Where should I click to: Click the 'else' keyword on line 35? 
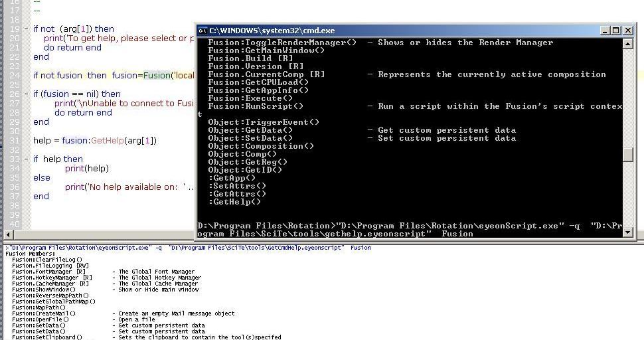pos(42,178)
